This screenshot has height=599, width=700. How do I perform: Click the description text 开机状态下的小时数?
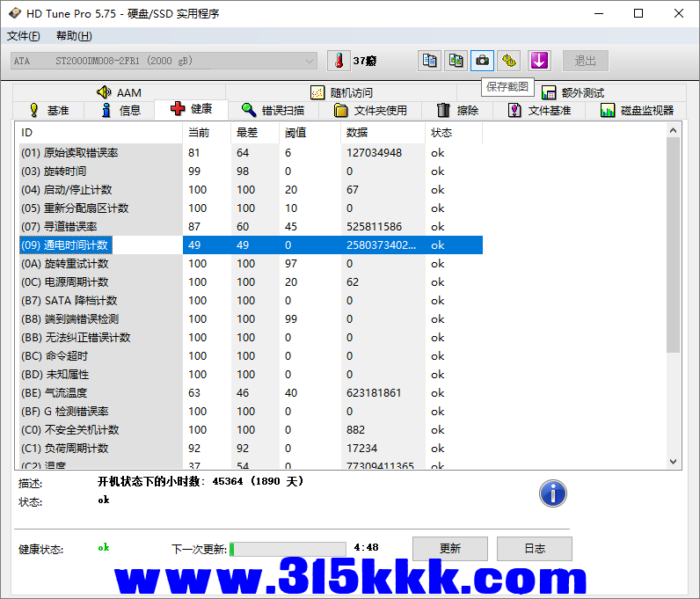click(201, 481)
